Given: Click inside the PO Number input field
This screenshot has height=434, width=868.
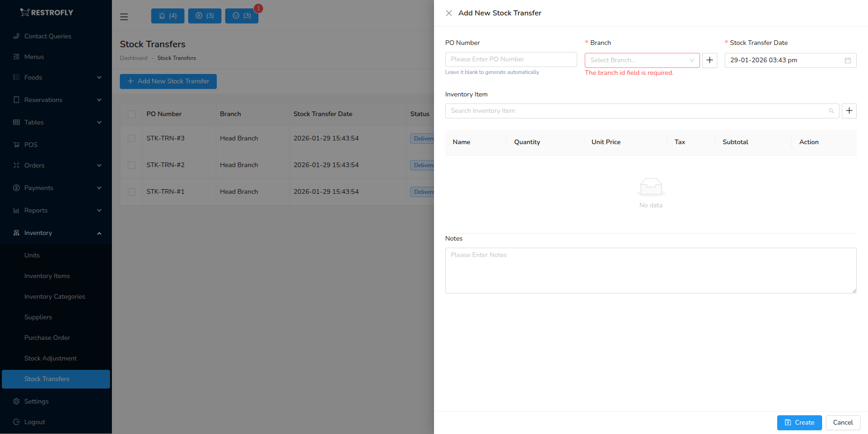Looking at the screenshot, I should [510, 60].
